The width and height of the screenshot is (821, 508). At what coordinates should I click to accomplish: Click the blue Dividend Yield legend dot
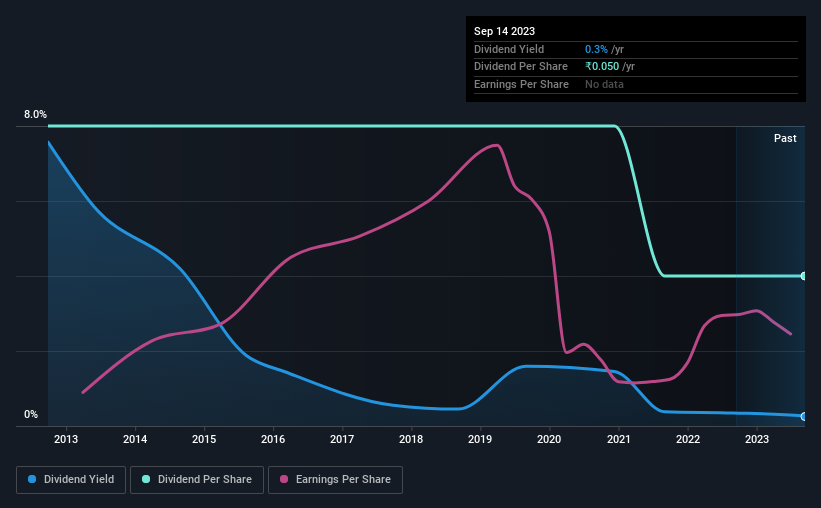coord(32,479)
